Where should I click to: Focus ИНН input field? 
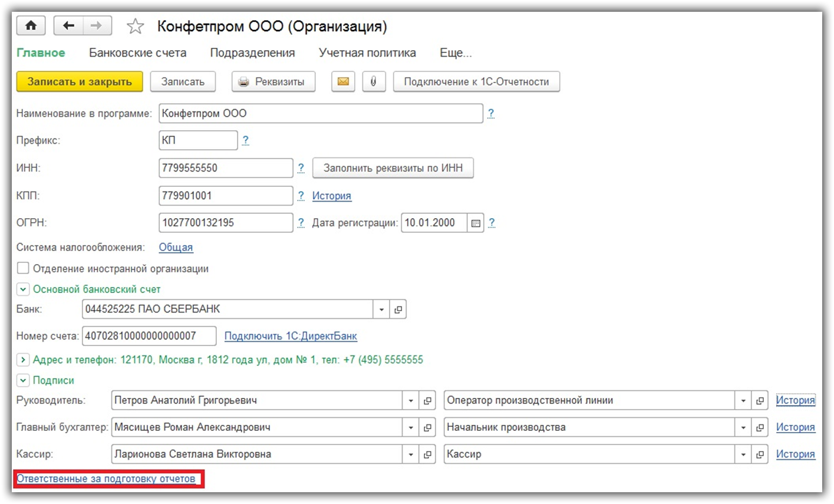[226, 168]
